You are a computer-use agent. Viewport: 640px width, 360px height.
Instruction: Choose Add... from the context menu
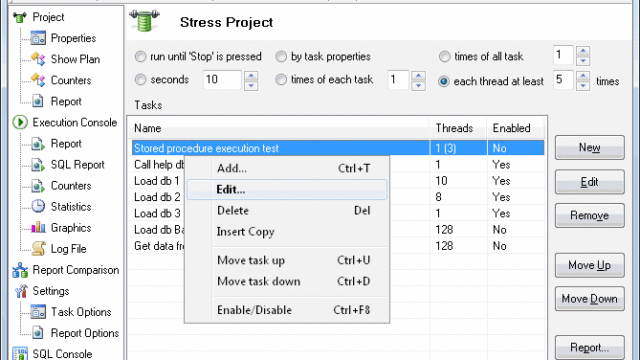tap(287, 168)
